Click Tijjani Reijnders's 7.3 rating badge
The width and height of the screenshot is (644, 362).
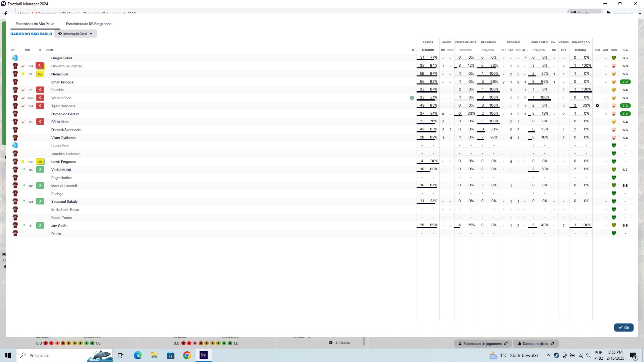click(x=625, y=106)
